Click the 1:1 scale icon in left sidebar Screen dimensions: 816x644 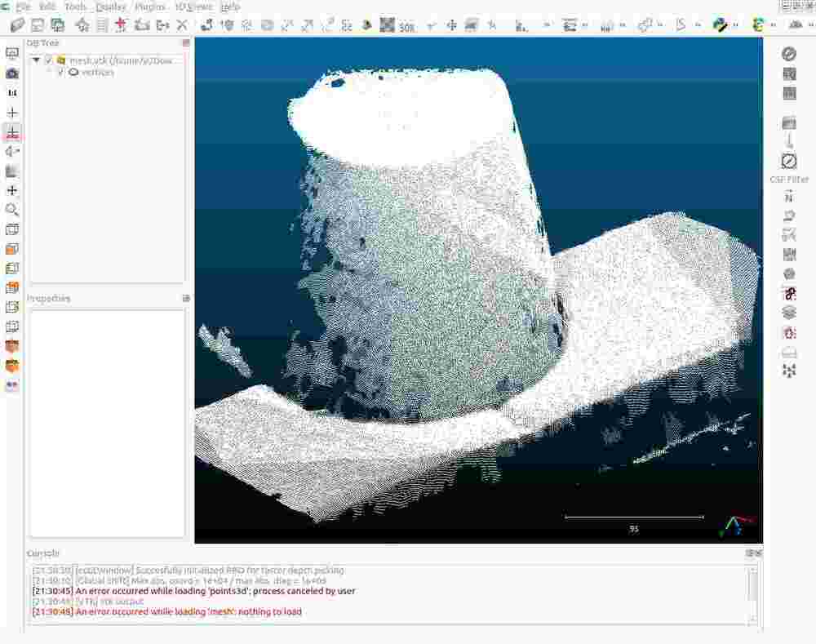12,93
